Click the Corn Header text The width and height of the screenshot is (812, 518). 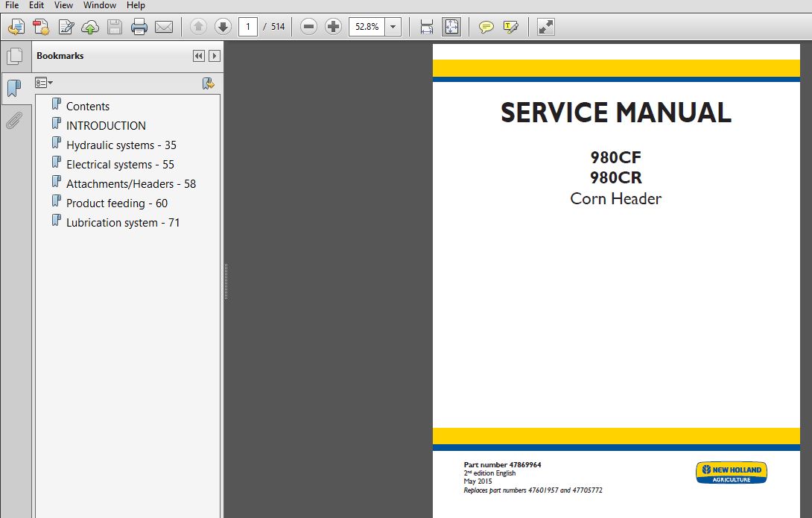(x=616, y=198)
